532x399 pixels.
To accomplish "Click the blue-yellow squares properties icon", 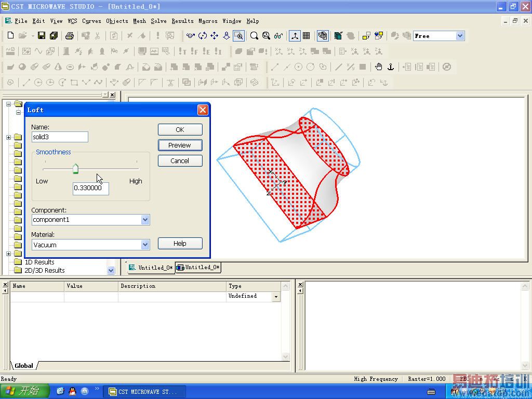I will (379, 36).
